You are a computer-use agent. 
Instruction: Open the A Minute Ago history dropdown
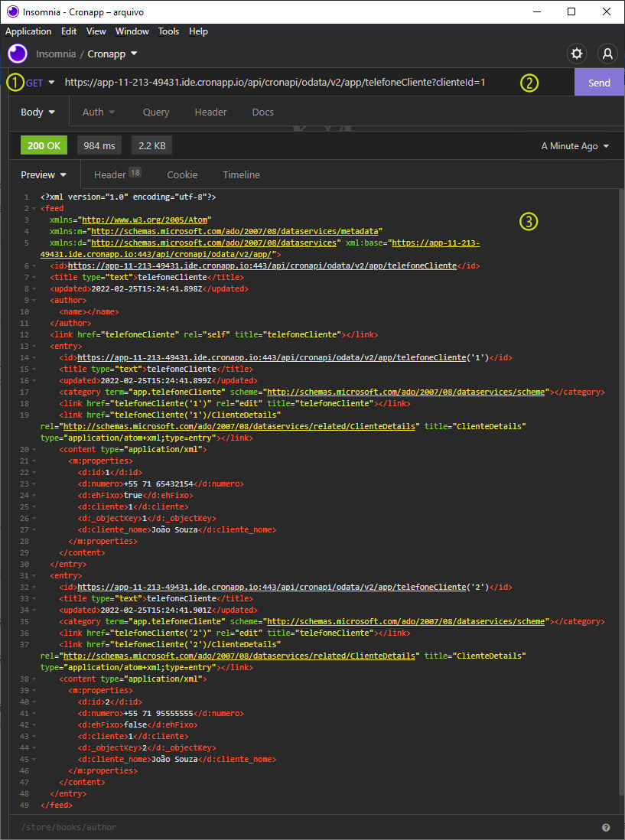tap(575, 145)
